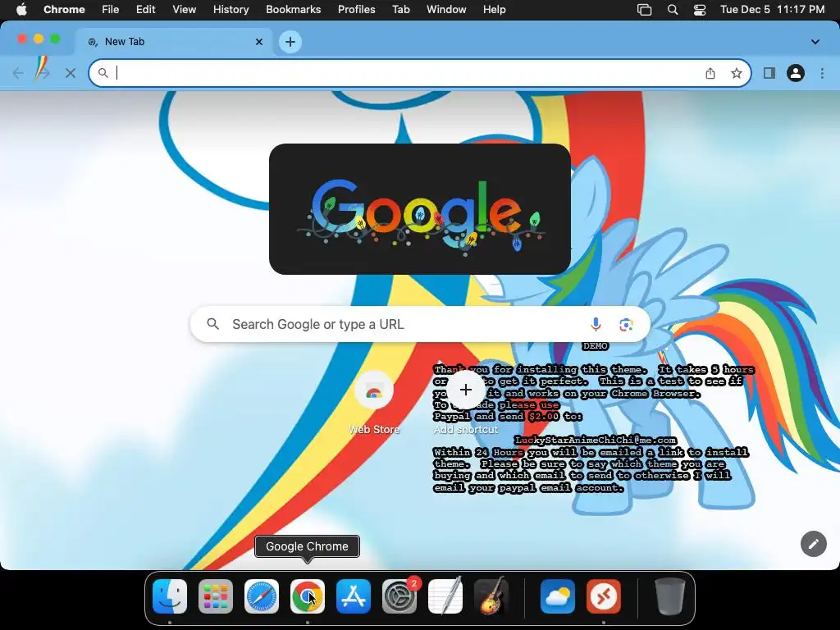
Task: Open Launchpad from the Dock
Action: [216, 596]
